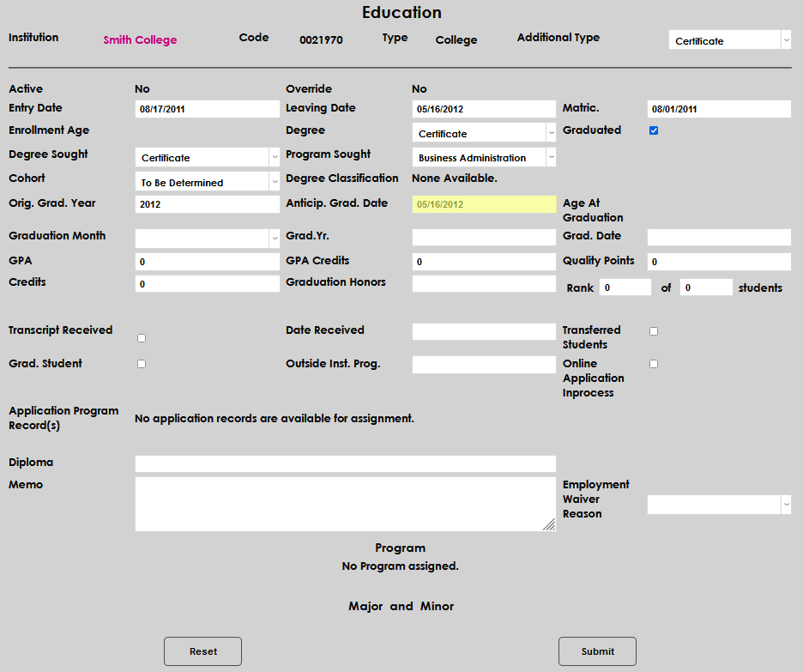
Task: Enable the Grad. Student checkbox
Action: click(142, 364)
